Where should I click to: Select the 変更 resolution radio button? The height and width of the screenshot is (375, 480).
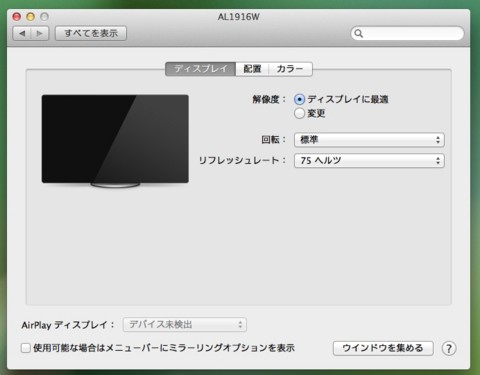[299, 113]
